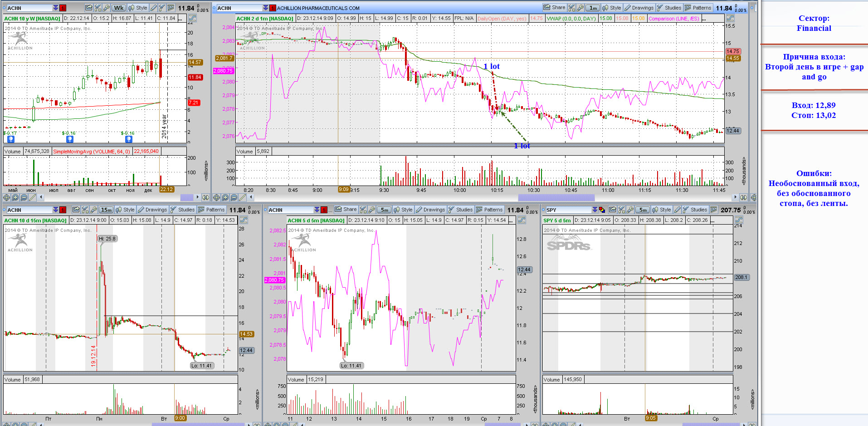Click zoom out magnifier under weekly chart
This screenshot has width=868, height=426.
pyautogui.click(x=24, y=197)
